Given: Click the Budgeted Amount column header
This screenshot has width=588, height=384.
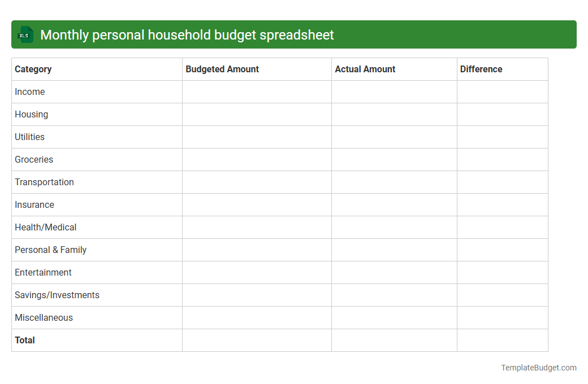Looking at the screenshot, I should coord(222,69).
